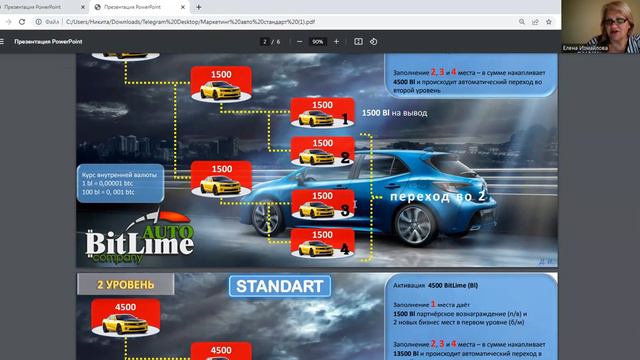Open the PDF sidebar menu icon
Viewport: 640px width, 360px height.
(x=2, y=41)
